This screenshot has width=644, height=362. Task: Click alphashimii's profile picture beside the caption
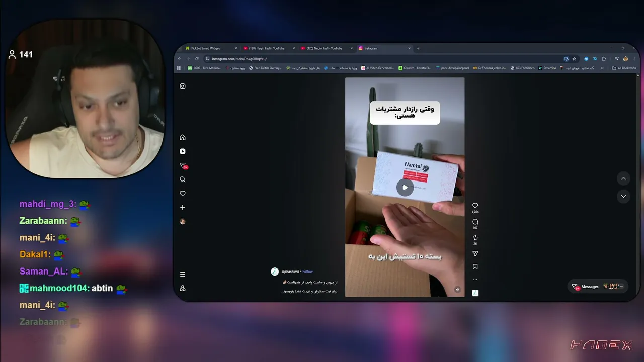(275, 271)
